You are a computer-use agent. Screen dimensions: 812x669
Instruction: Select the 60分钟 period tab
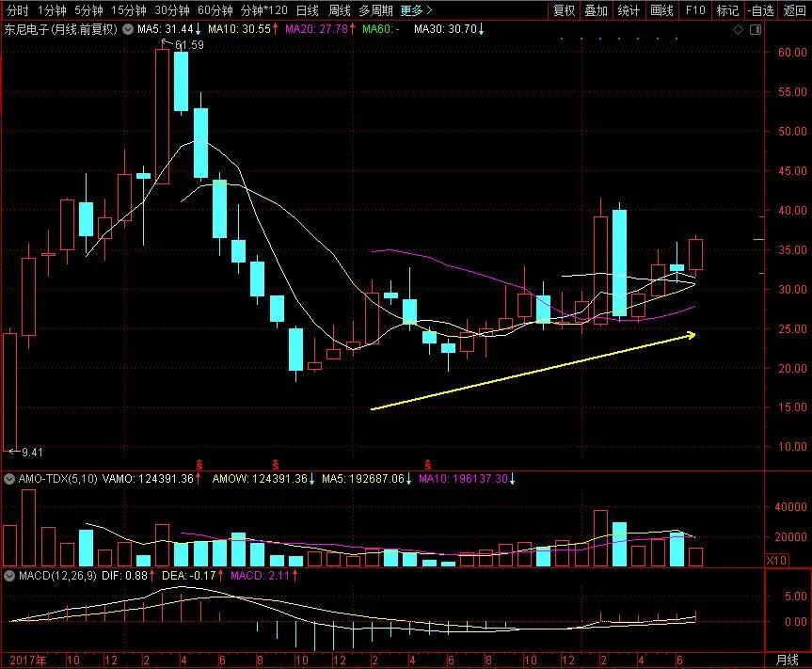point(215,10)
